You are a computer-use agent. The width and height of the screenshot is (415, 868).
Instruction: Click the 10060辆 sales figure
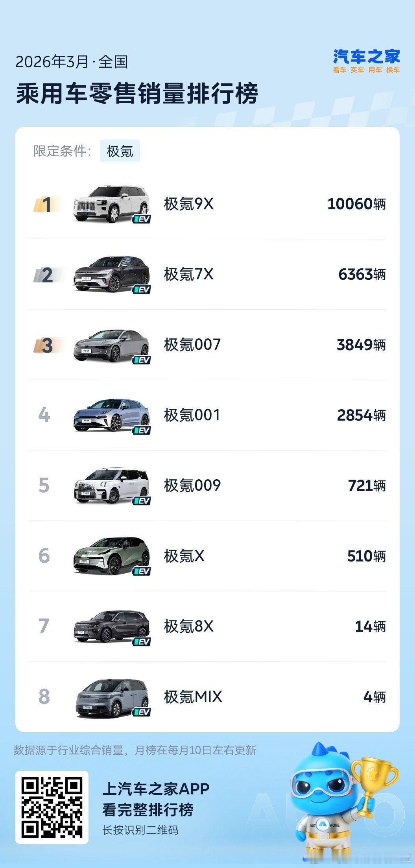tap(356, 204)
